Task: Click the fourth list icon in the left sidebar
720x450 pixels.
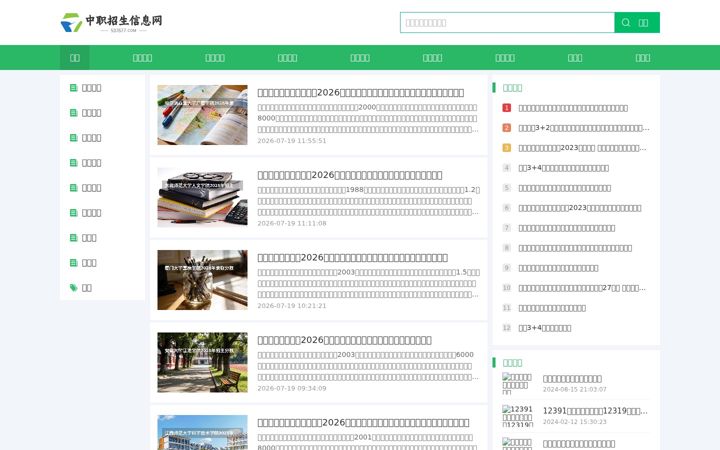Action: point(73,163)
